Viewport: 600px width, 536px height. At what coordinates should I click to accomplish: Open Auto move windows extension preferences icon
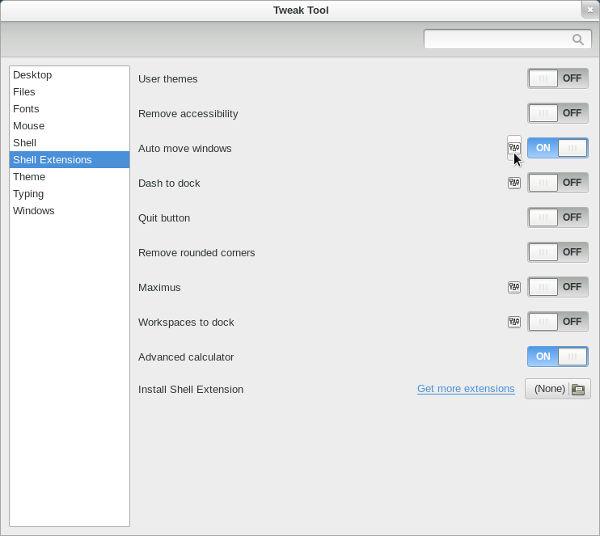[x=514, y=148]
